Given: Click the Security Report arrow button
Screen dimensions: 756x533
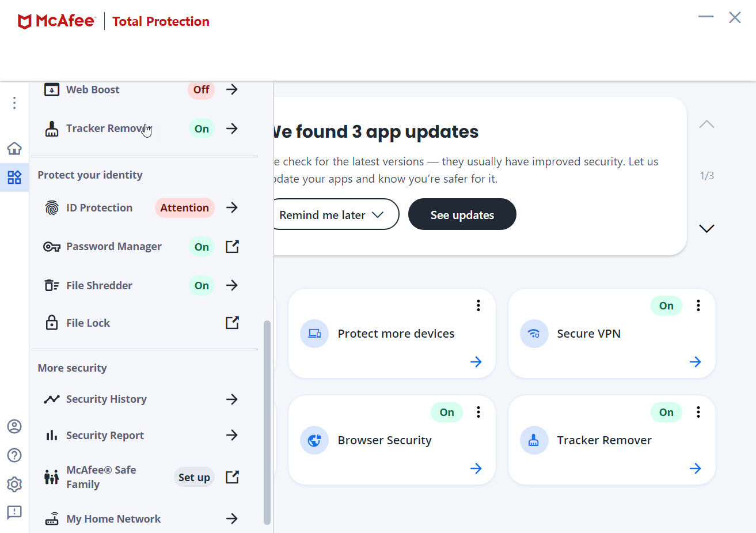Looking at the screenshot, I should click(232, 435).
